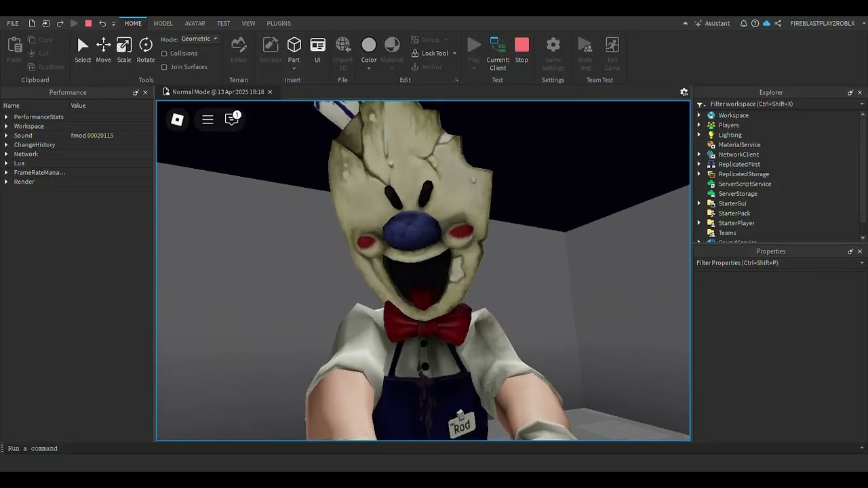Open the FILE menu
This screenshot has height=488, width=868.
coord(13,23)
